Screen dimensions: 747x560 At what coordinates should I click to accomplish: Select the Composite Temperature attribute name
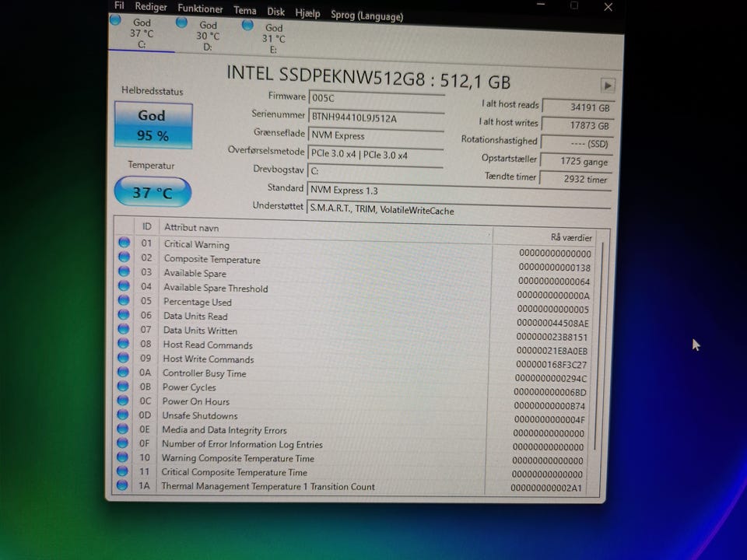tap(212, 259)
